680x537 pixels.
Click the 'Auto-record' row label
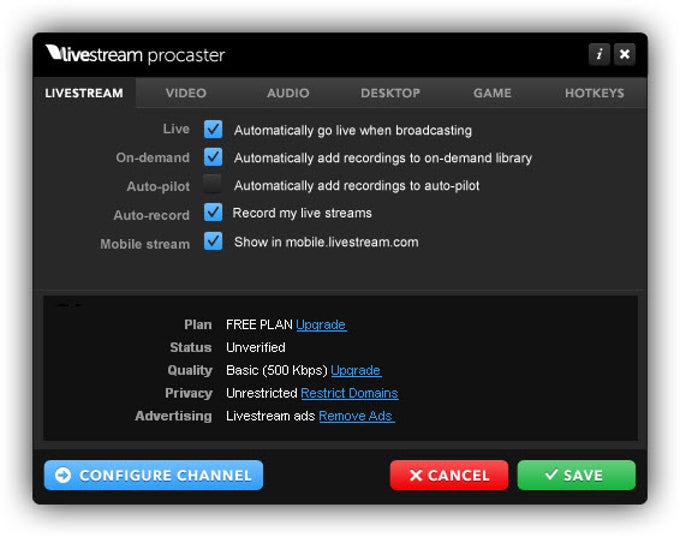tap(151, 215)
